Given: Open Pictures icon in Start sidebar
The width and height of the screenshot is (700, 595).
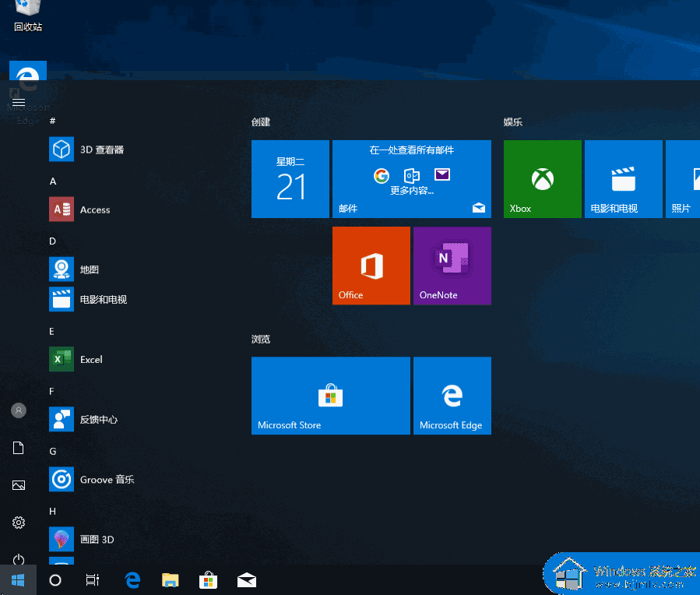Looking at the screenshot, I should [19, 485].
